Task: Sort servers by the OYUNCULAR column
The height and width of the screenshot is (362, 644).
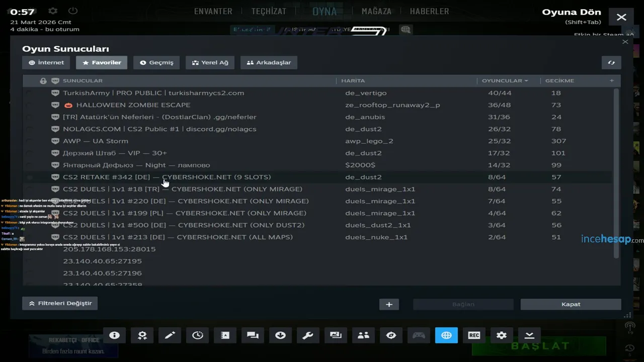Action: click(x=505, y=80)
